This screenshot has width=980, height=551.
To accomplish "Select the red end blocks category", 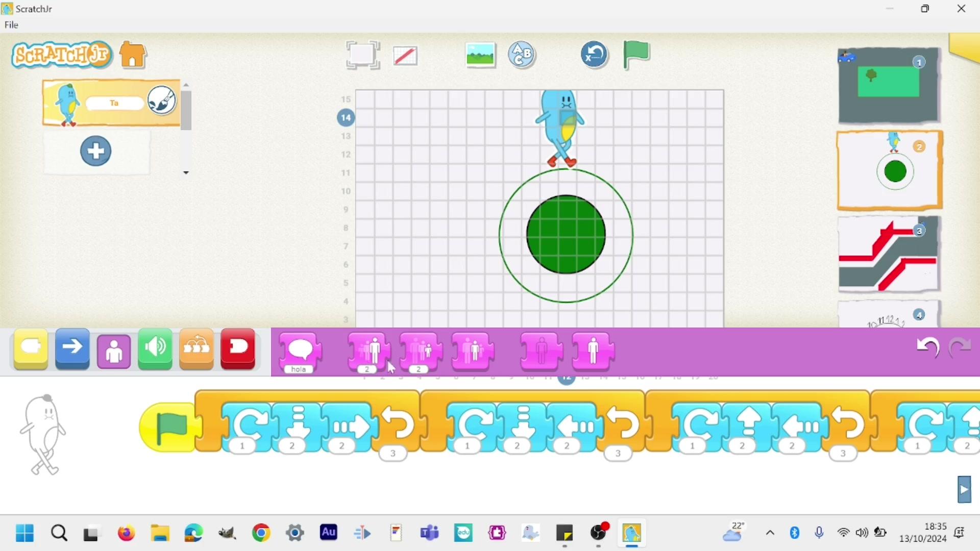I will point(238,349).
